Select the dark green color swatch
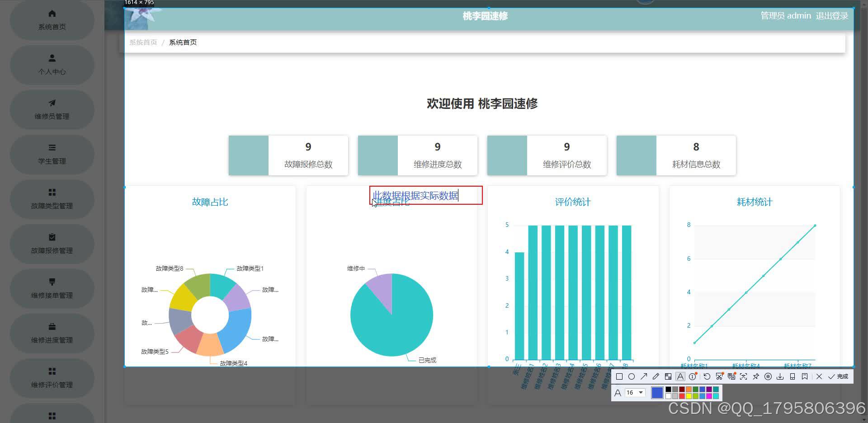This screenshot has height=423, width=868. (x=695, y=389)
